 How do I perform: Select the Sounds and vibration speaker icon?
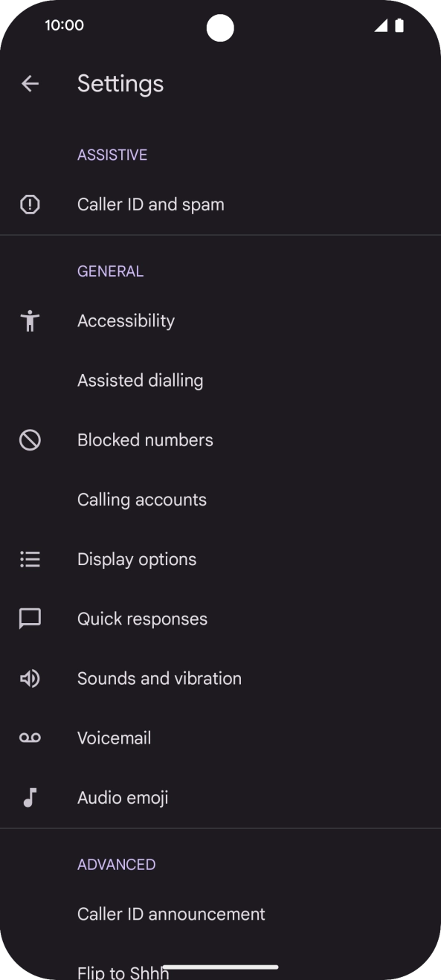[30, 677]
